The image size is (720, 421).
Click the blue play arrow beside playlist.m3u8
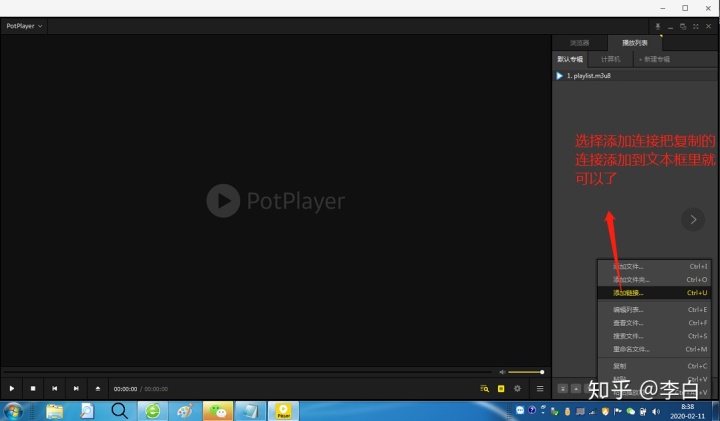(x=559, y=76)
